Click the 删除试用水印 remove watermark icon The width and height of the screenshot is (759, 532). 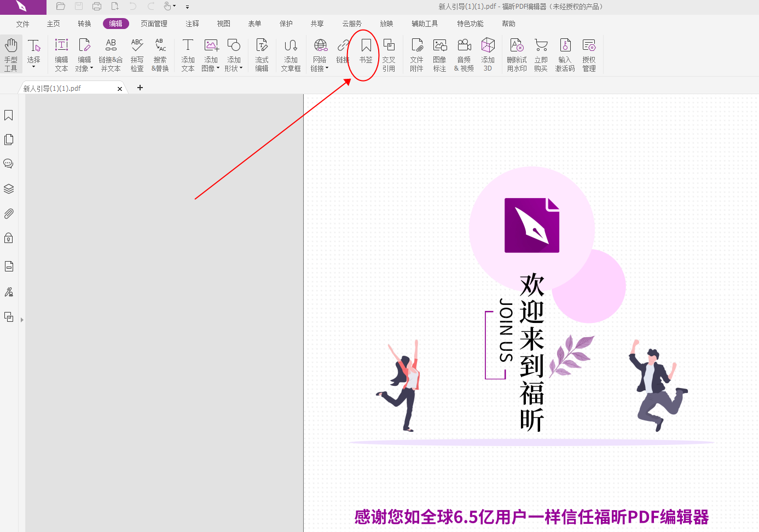(x=516, y=54)
